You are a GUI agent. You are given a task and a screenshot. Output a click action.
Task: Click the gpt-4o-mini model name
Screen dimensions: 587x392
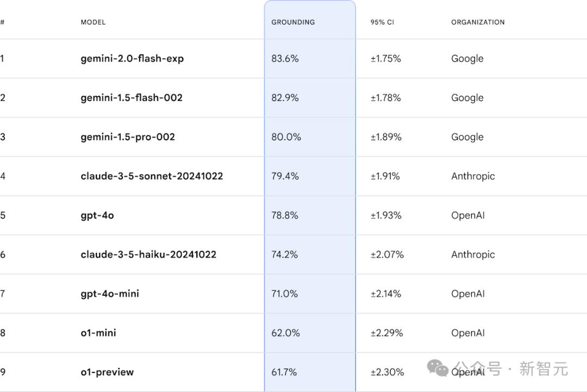[x=110, y=294]
